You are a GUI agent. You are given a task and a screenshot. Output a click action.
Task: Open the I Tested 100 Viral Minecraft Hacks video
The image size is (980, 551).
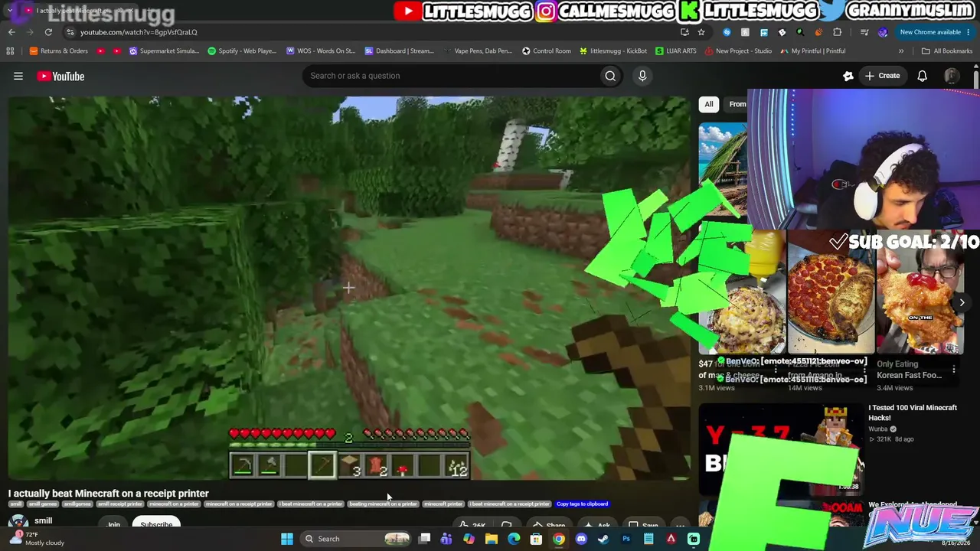tap(913, 412)
